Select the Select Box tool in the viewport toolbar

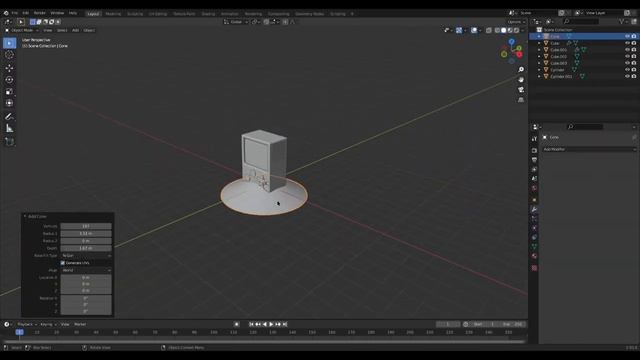9,43
